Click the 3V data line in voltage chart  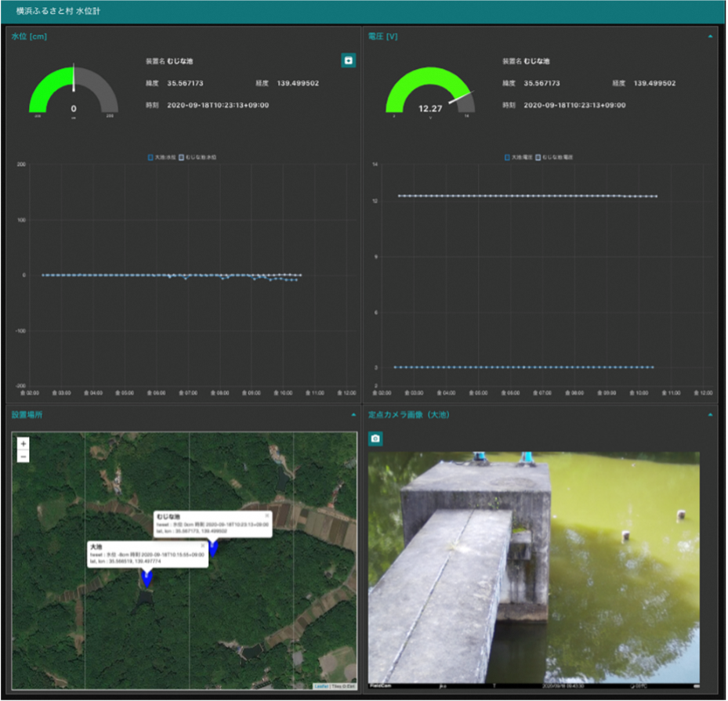(524, 367)
